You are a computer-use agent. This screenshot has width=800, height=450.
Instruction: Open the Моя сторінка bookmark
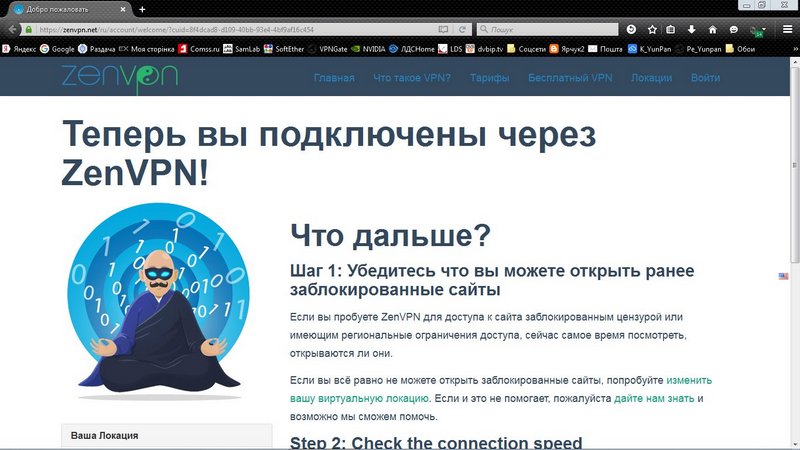146,49
